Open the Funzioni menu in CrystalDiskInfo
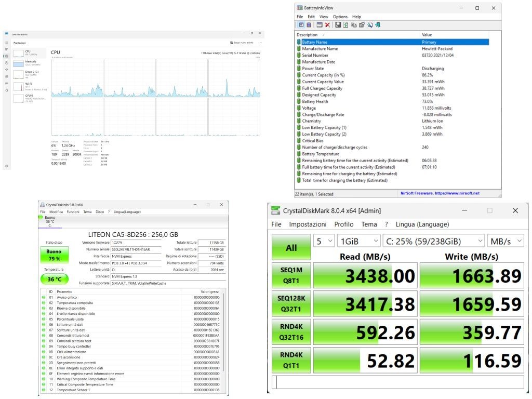Viewport: 532px width, 399px height. tap(73, 212)
